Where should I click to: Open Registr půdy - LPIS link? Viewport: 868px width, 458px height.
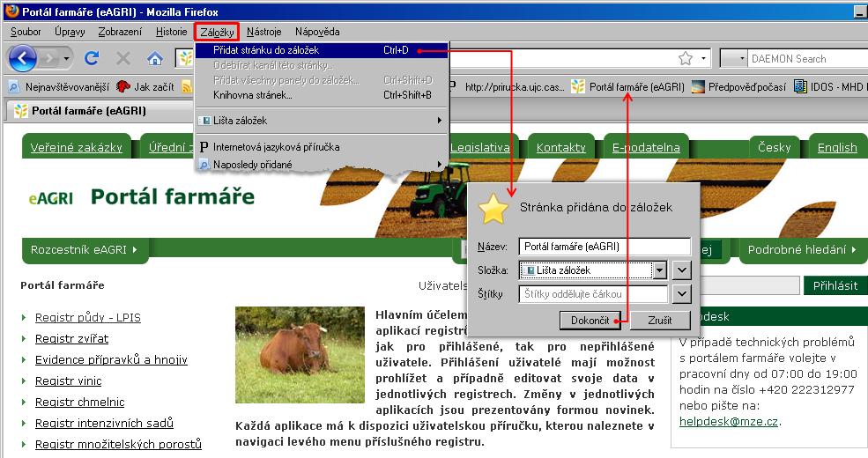(x=88, y=317)
